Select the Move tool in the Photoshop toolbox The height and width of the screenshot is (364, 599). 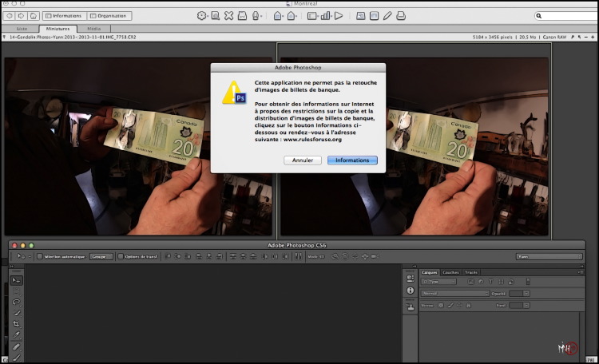pyautogui.click(x=17, y=280)
